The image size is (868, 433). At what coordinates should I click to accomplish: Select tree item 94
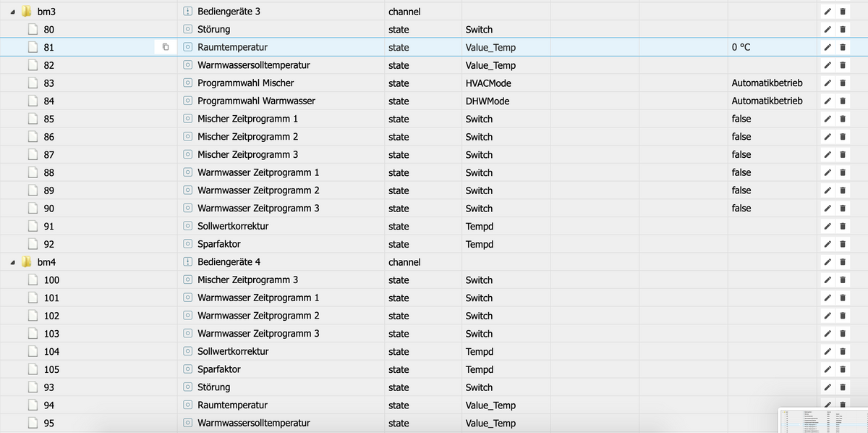pos(48,405)
